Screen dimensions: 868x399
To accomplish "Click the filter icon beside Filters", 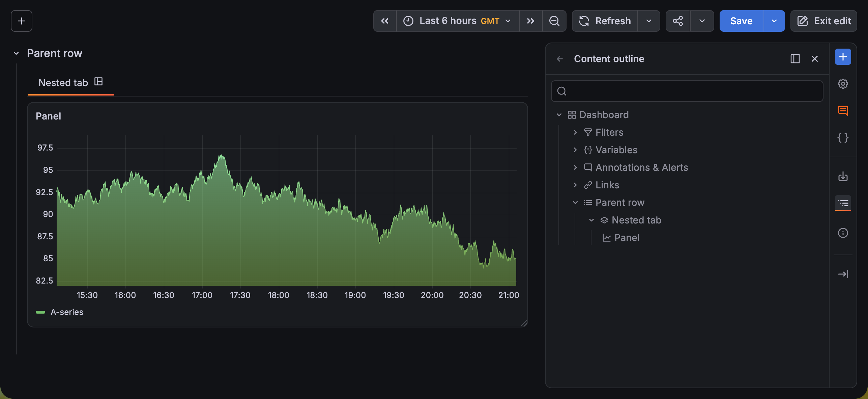I will [588, 132].
